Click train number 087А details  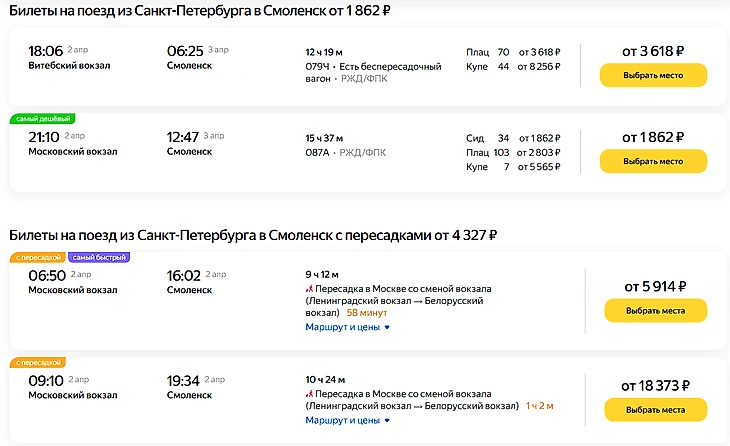(317, 153)
